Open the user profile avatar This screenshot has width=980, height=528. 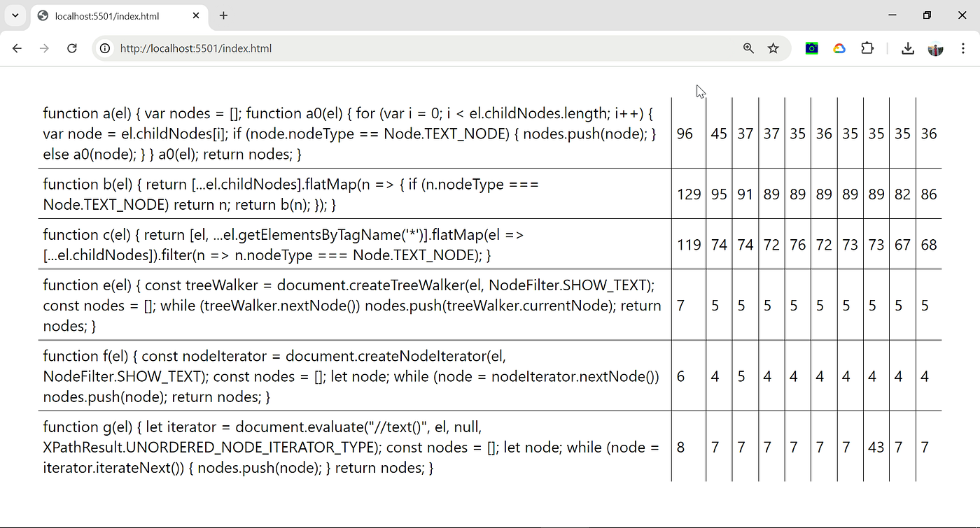pyautogui.click(x=935, y=48)
